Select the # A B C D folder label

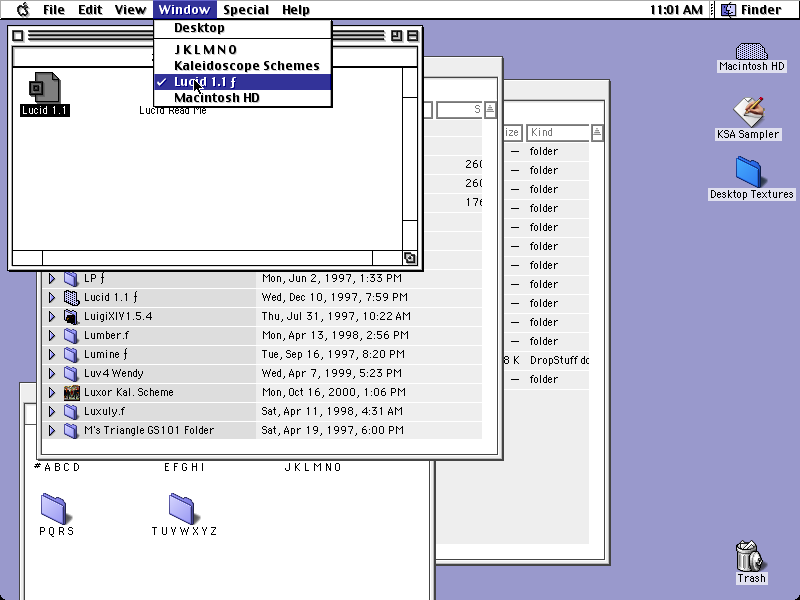pos(57,467)
